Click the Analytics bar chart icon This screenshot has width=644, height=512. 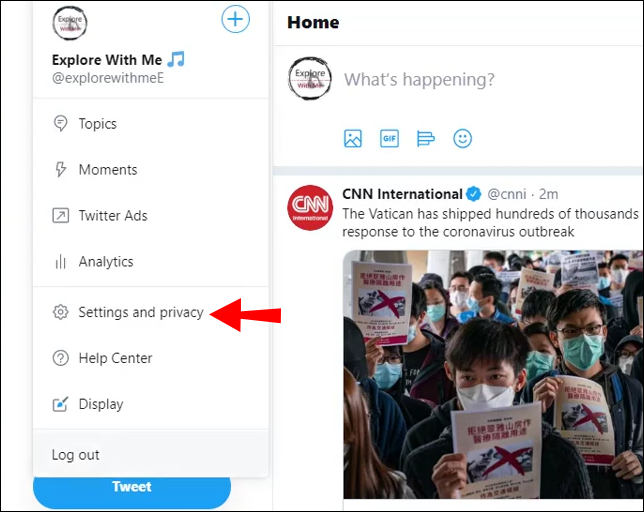60,262
